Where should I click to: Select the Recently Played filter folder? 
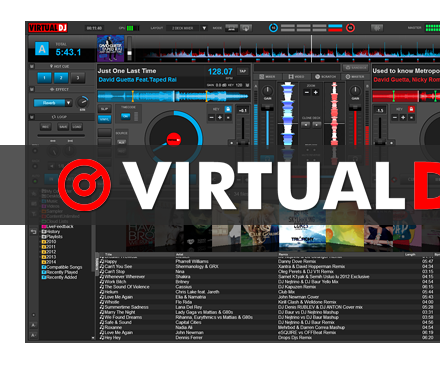coord(59,272)
